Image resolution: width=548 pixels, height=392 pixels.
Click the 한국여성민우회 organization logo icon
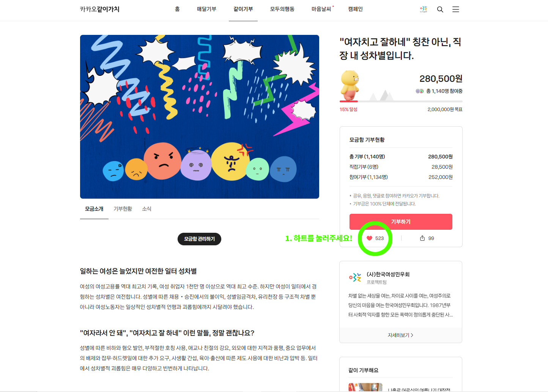point(355,278)
